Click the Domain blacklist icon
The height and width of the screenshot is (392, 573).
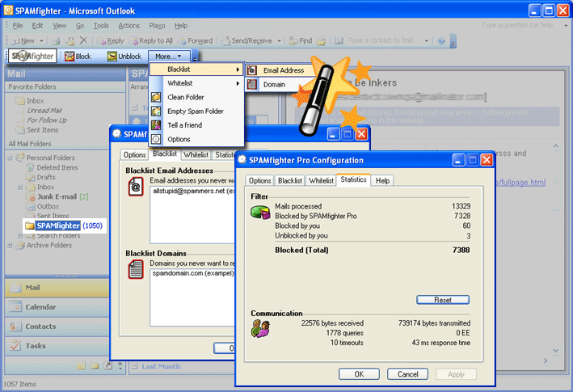pyautogui.click(x=252, y=84)
